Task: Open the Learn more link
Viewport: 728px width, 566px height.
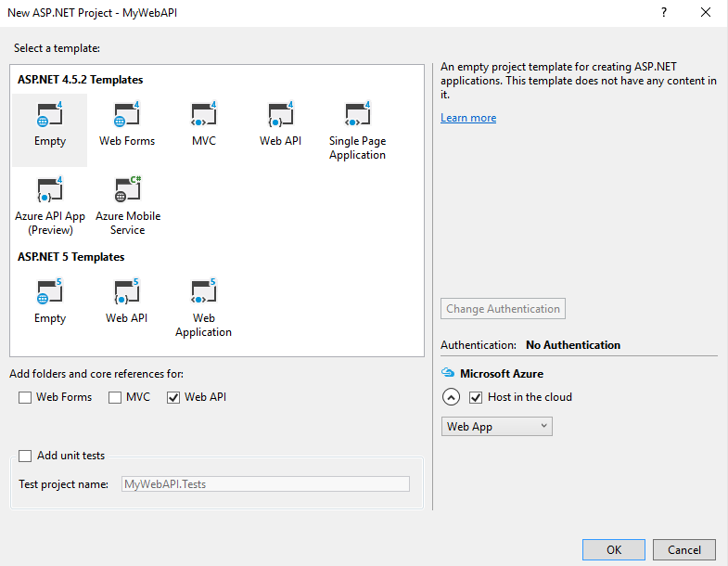Action: click(x=468, y=118)
